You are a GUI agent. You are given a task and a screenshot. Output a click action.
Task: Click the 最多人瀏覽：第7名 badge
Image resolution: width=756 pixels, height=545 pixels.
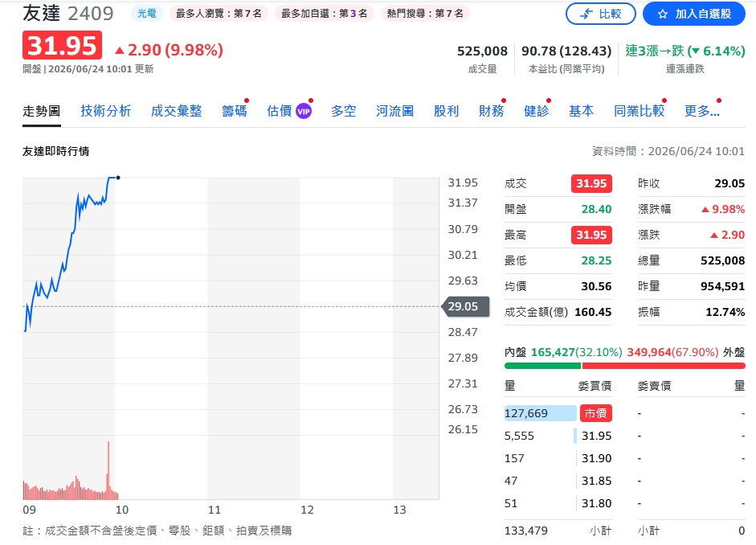point(219,14)
